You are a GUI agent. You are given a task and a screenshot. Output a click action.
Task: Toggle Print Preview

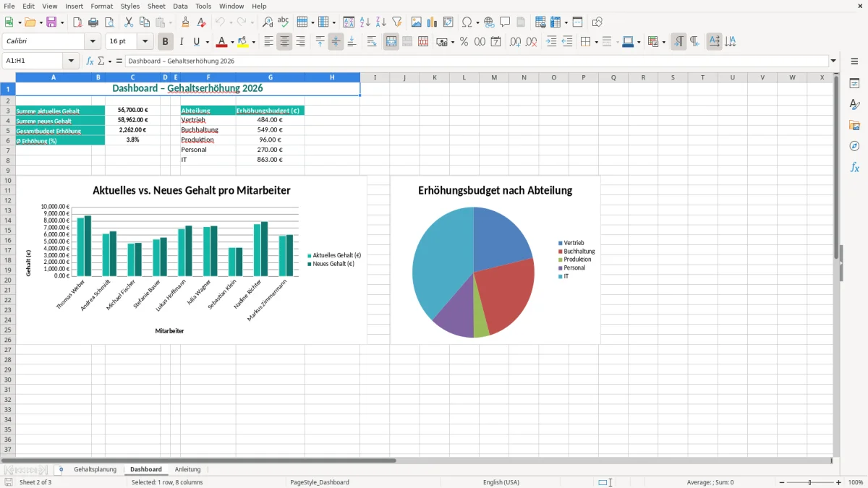click(109, 22)
